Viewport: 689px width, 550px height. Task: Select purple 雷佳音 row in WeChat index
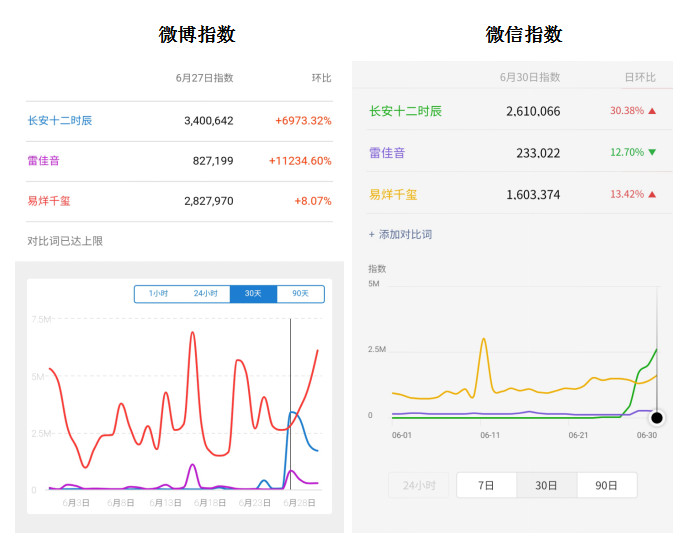coord(519,152)
